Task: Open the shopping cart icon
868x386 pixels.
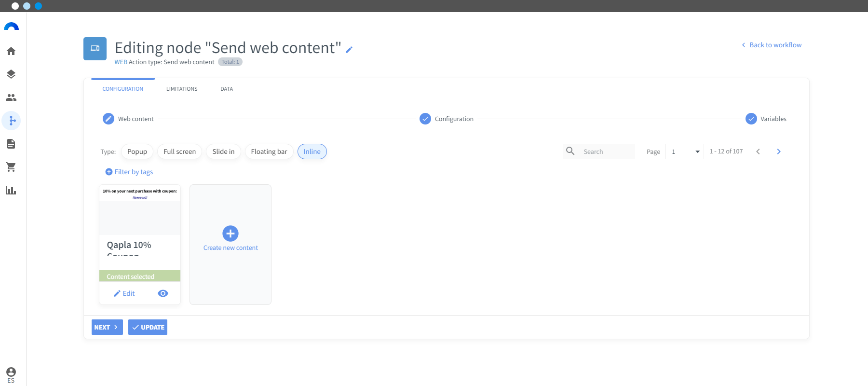Action: (11, 167)
